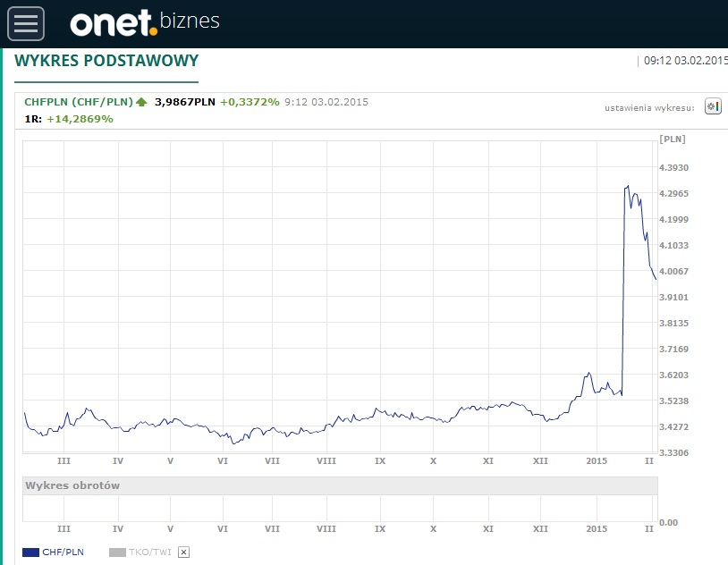728x565 pixels.
Task: Click the 1R yearly change +14,2869% value
Action: coord(80,118)
